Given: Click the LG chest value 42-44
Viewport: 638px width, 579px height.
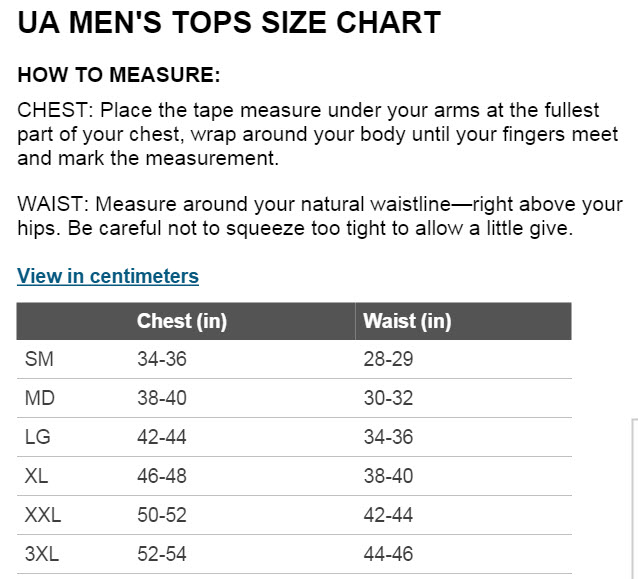Looking at the screenshot, I should 162,437.
